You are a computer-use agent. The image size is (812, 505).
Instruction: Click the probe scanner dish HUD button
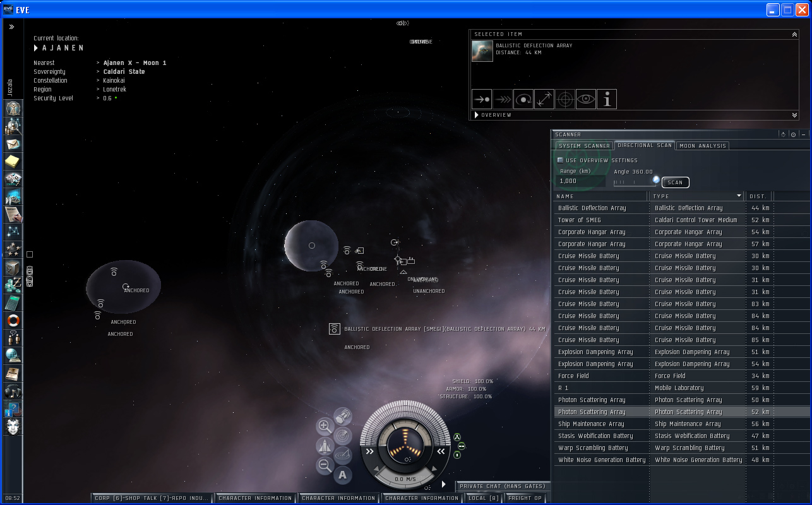click(343, 454)
